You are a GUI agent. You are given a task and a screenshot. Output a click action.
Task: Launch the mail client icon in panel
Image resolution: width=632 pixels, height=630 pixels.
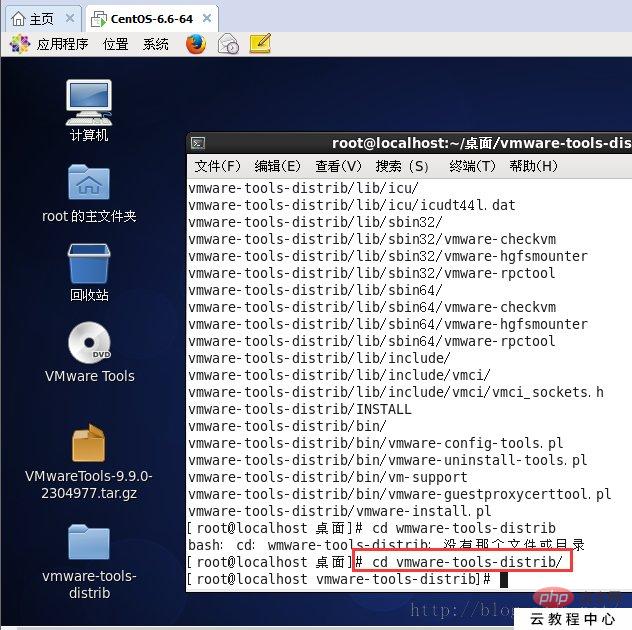pyautogui.click(x=228, y=44)
